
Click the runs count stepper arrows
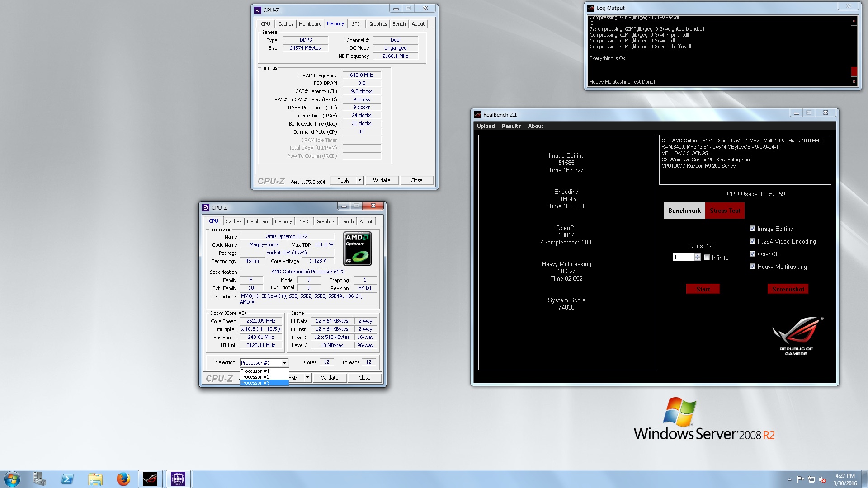coord(698,257)
